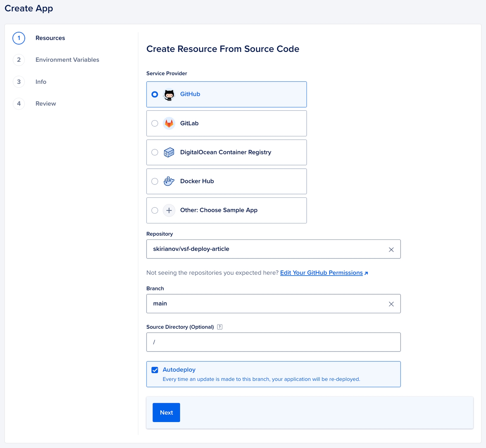This screenshot has height=448, width=486.
Task: Click the Source Directory help question icon
Action: [220, 327]
